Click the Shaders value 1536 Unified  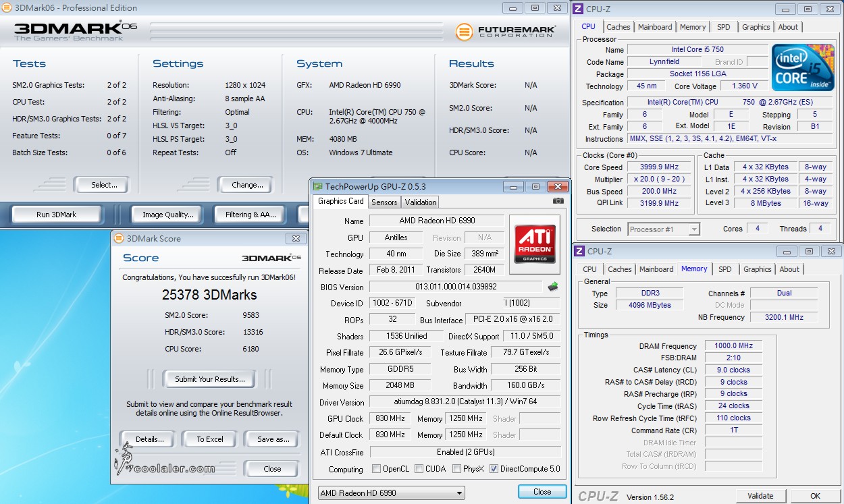[x=406, y=336]
